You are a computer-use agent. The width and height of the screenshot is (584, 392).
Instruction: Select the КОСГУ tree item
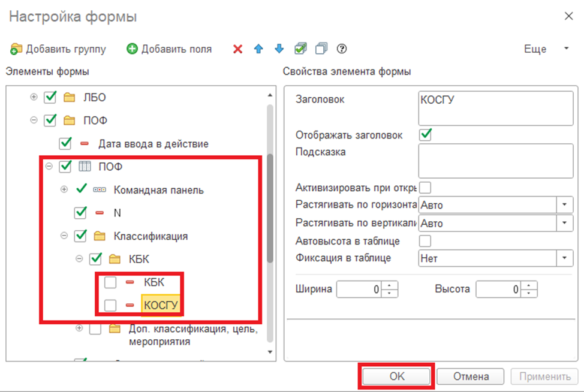(161, 305)
